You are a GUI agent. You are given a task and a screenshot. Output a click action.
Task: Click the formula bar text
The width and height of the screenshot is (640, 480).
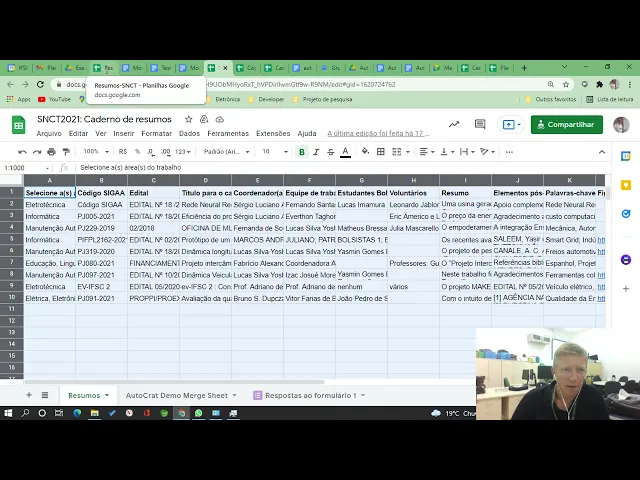tap(131, 167)
